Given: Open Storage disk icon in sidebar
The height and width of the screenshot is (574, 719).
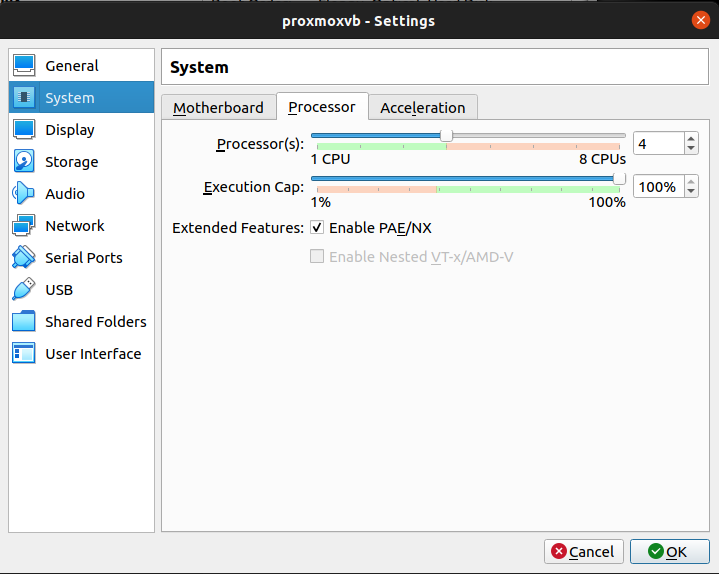Looking at the screenshot, I should [x=24, y=162].
